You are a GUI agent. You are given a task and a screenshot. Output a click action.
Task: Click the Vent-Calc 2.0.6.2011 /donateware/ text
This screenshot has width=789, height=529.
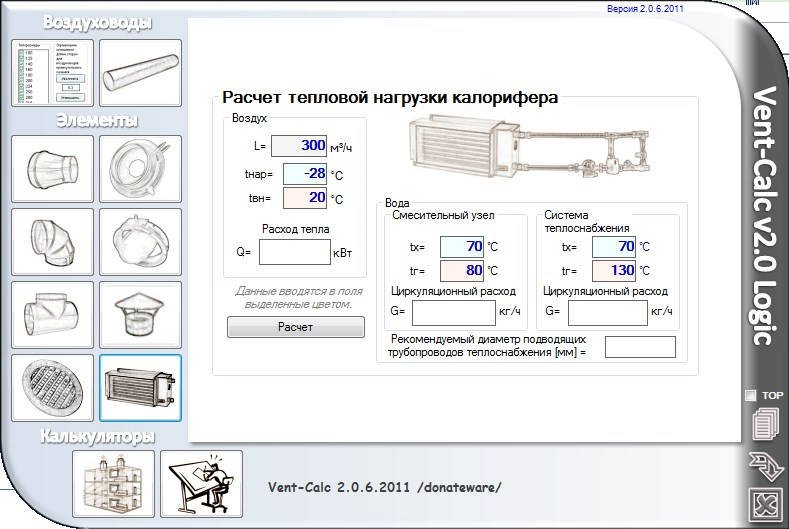[385, 487]
